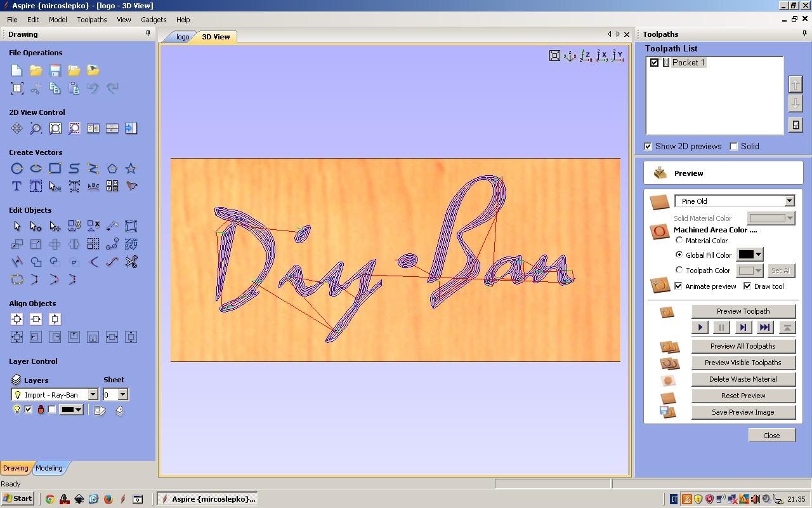
Task: Open the Pine Old material dropdown
Action: tap(789, 201)
